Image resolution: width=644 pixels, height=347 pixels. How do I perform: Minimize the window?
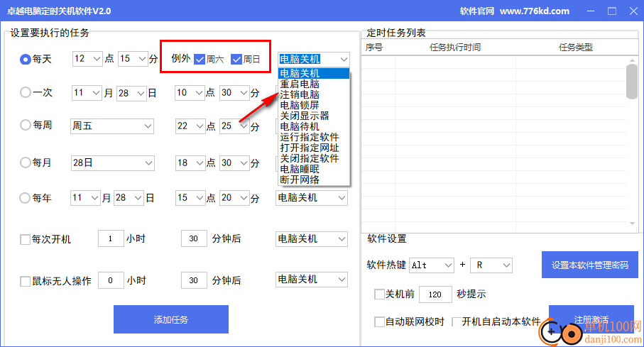click(591, 11)
